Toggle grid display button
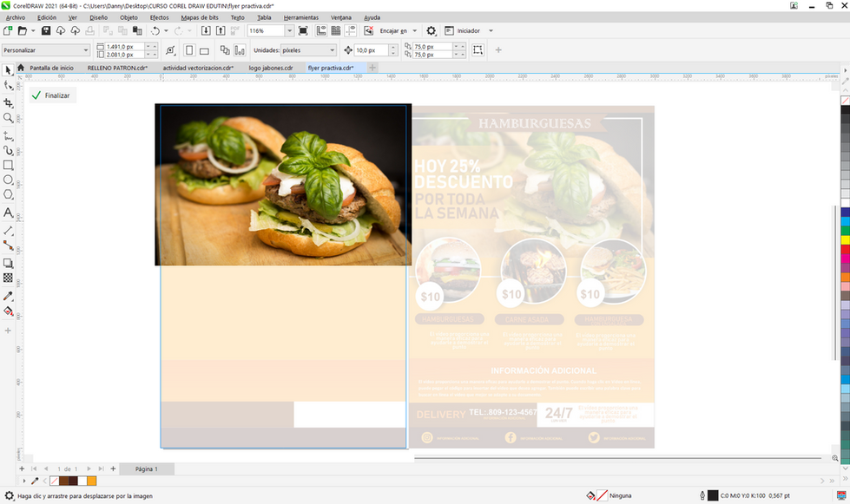Viewport: 850px width, 504px height. pyautogui.click(x=336, y=31)
